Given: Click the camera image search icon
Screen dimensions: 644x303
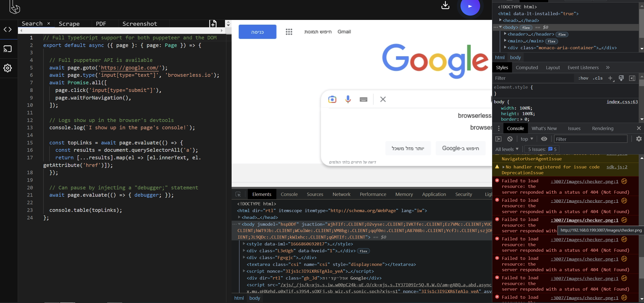Looking at the screenshot, I should [332, 99].
